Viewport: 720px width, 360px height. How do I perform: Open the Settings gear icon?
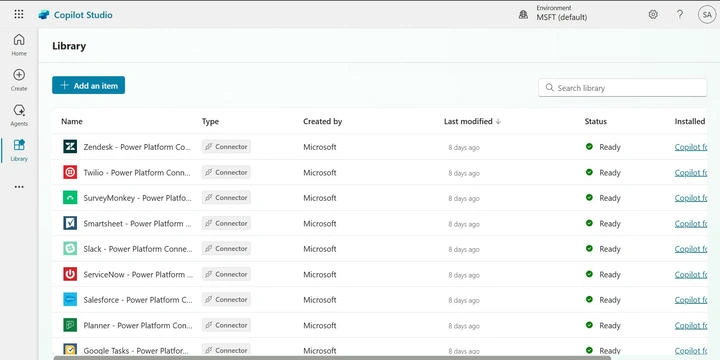(x=653, y=14)
